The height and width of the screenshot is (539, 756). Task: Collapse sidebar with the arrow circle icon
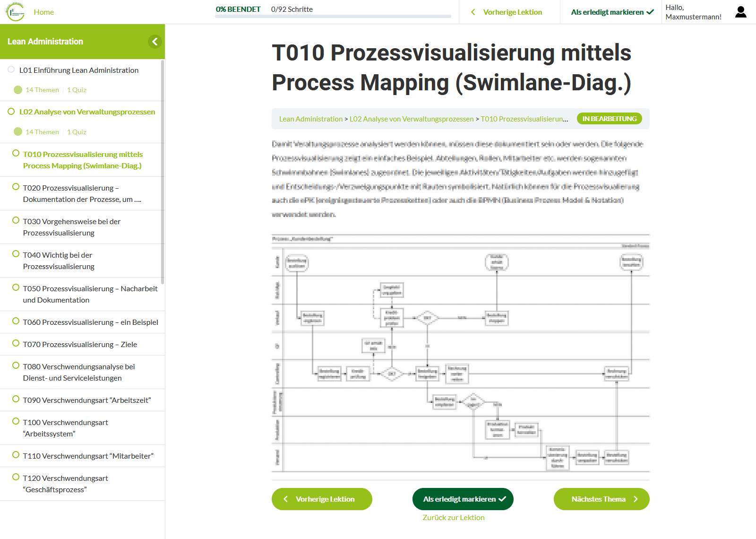pyautogui.click(x=155, y=42)
